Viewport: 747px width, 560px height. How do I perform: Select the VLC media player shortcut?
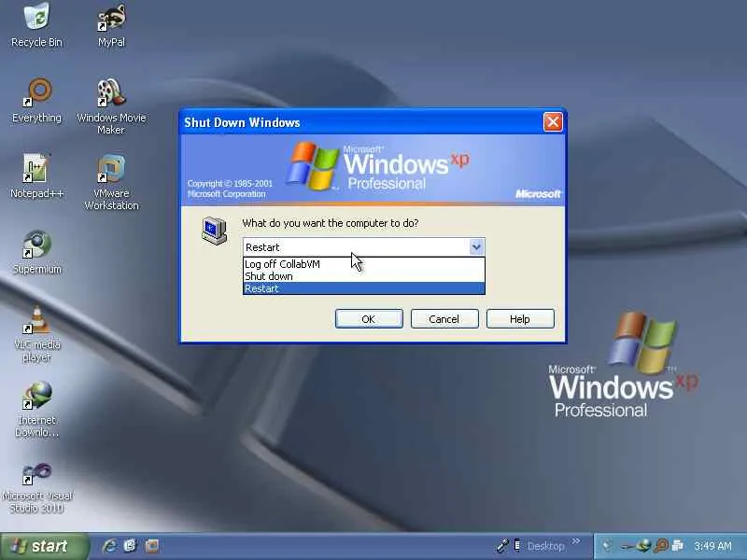click(36, 333)
